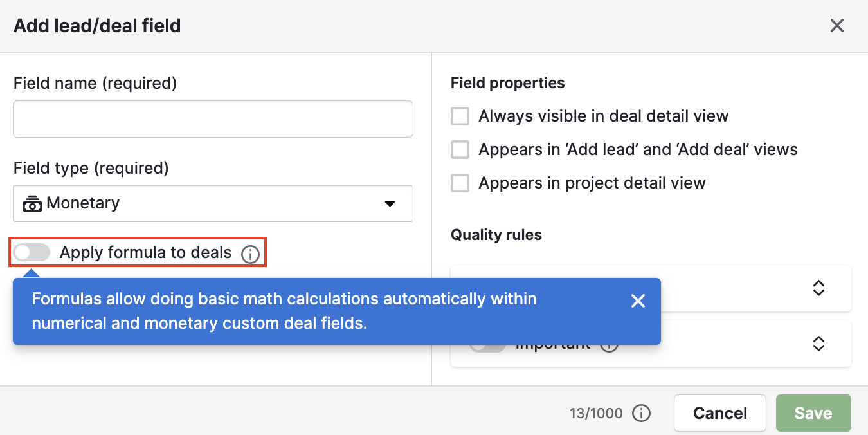Image resolution: width=868 pixels, height=435 pixels.
Task: Check Always visible in deal detail view
Action: click(x=460, y=116)
